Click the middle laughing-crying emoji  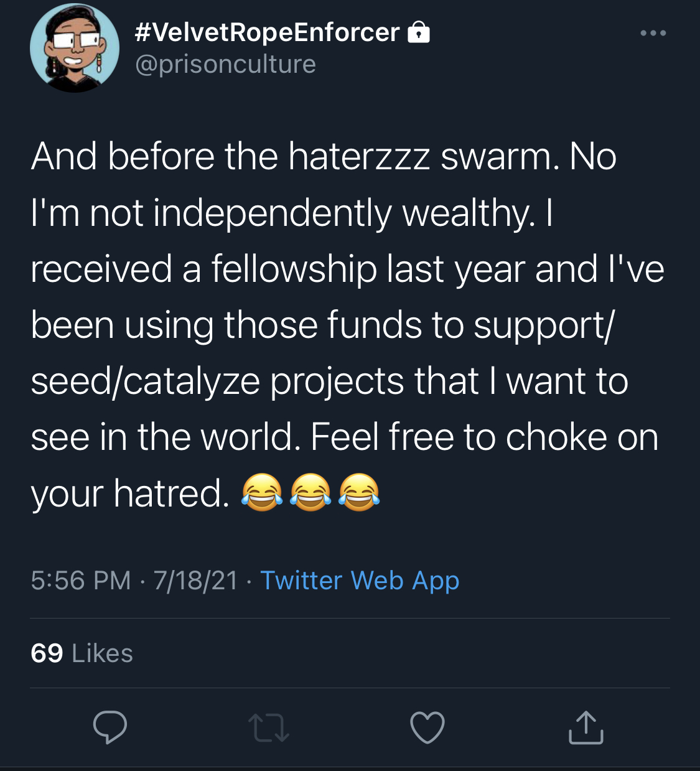click(310, 492)
